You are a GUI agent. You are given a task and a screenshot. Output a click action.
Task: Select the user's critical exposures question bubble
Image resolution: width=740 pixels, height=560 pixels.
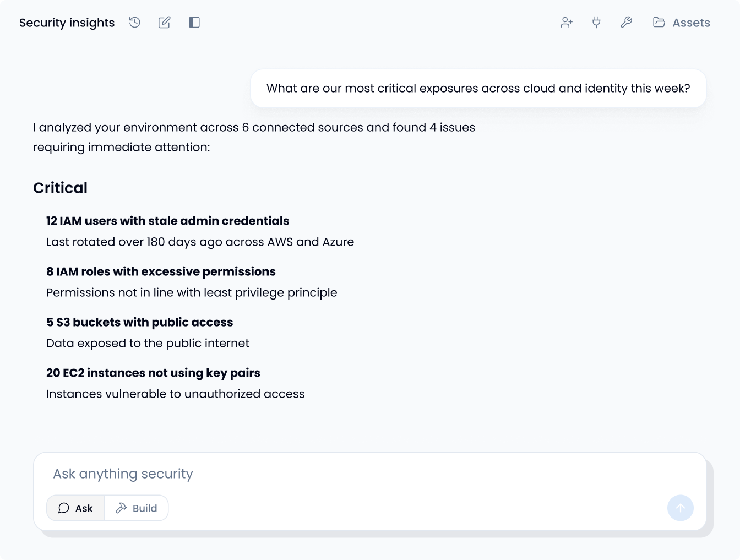pyautogui.click(x=478, y=89)
